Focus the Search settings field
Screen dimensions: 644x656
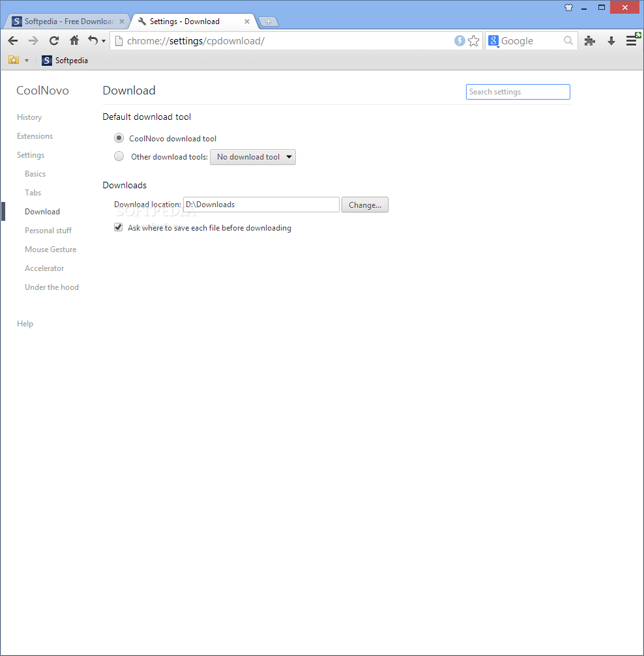(x=518, y=92)
